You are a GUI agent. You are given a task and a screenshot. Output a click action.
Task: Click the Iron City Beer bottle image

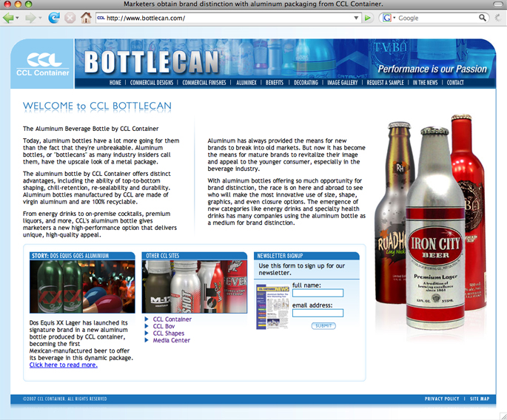(x=435, y=229)
